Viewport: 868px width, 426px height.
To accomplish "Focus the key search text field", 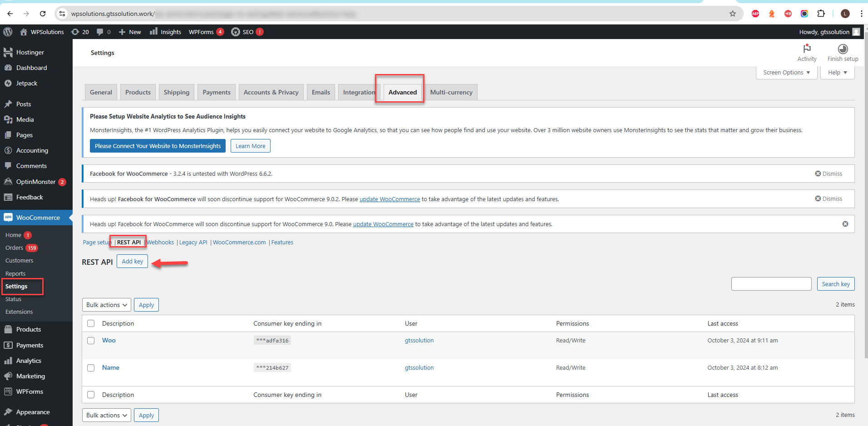I will 771,284.
